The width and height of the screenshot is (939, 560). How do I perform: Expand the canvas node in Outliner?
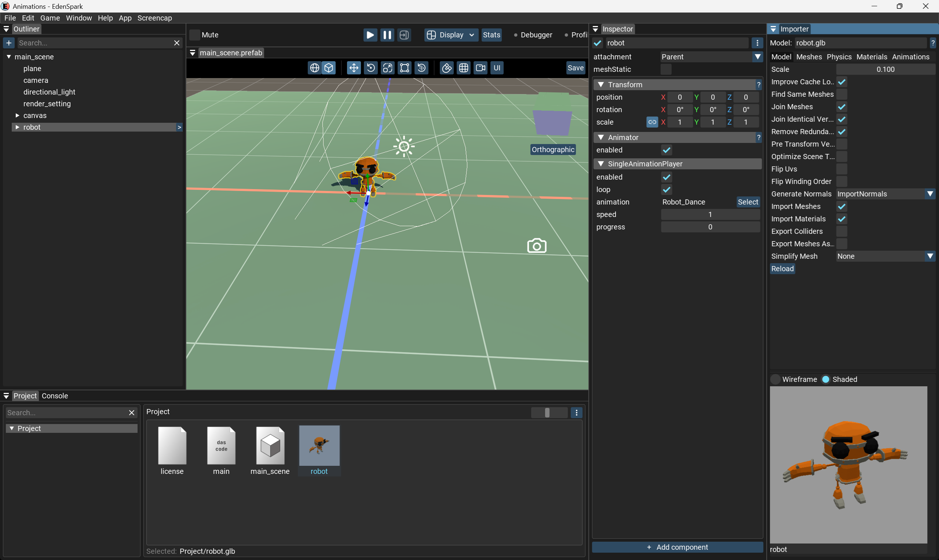[17, 115]
